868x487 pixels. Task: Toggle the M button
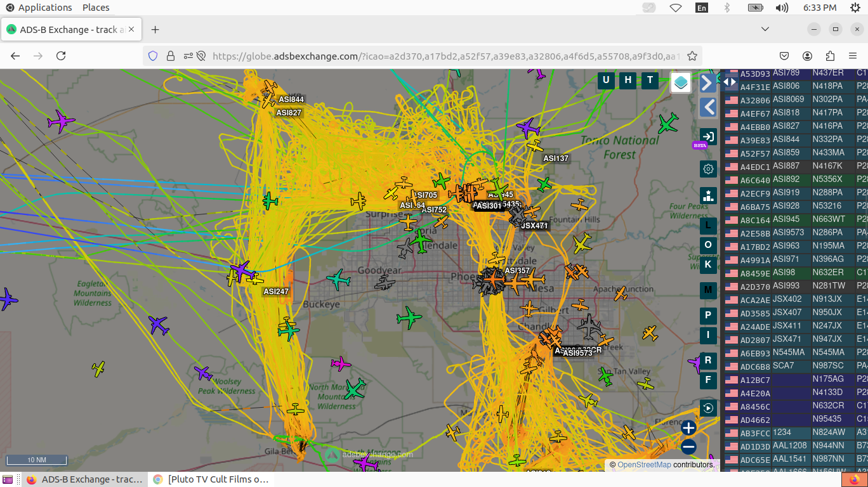click(708, 290)
